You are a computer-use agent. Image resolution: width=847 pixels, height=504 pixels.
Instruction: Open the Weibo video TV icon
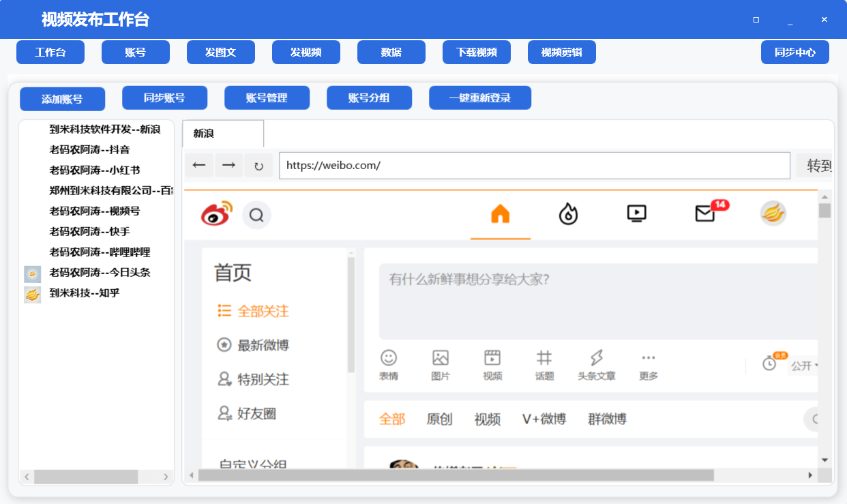636,214
